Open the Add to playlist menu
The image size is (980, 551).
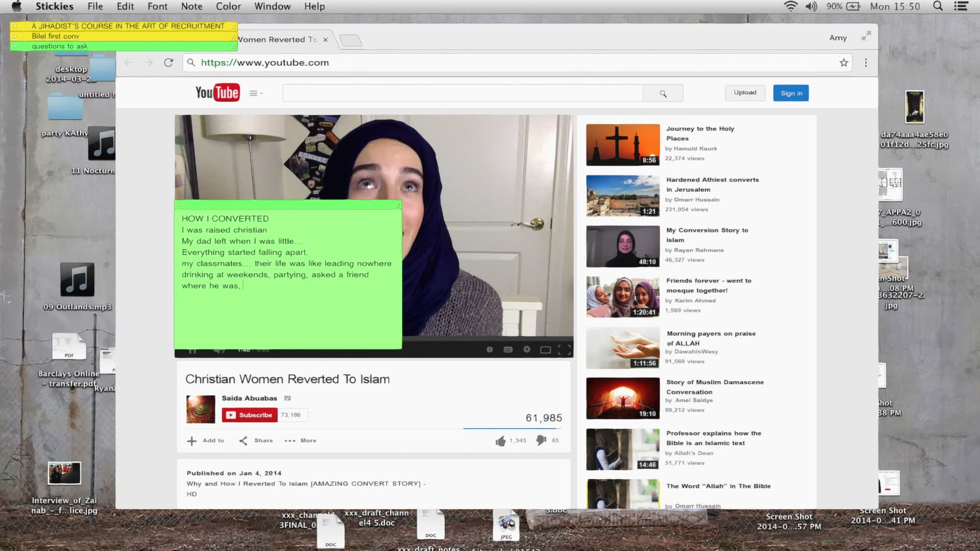206,441
